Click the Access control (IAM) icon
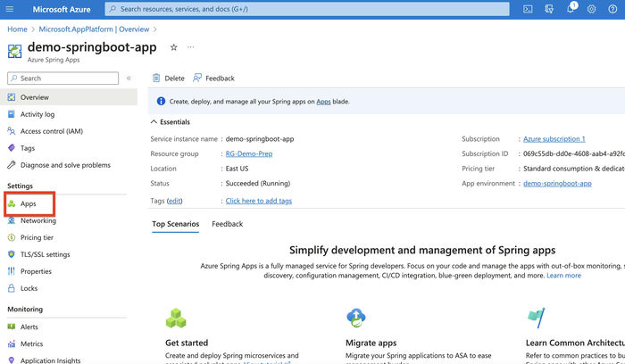 coord(12,131)
